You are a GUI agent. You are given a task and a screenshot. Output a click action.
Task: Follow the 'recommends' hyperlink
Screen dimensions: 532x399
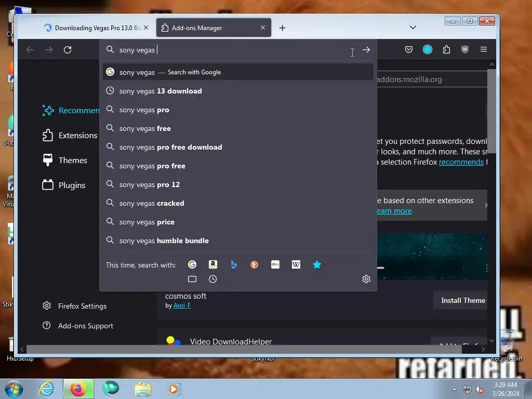[461, 162]
